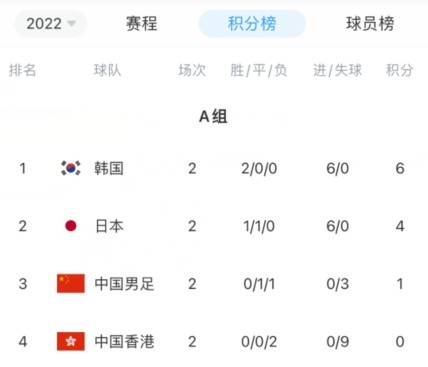This screenshot has height=367, width=428.
Task: Select the 中国男足 team name
Action: click(124, 284)
